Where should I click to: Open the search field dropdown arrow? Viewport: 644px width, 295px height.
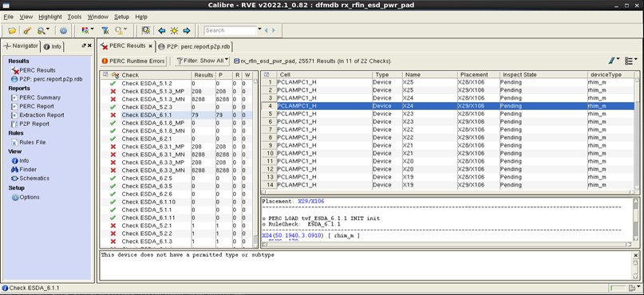click(x=259, y=29)
